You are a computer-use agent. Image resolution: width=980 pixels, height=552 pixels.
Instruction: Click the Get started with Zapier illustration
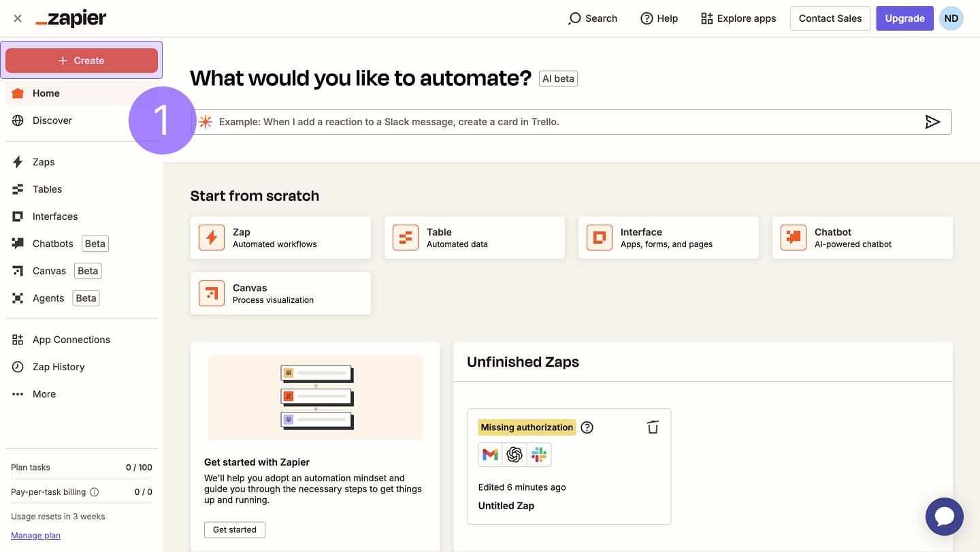click(315, 397)
